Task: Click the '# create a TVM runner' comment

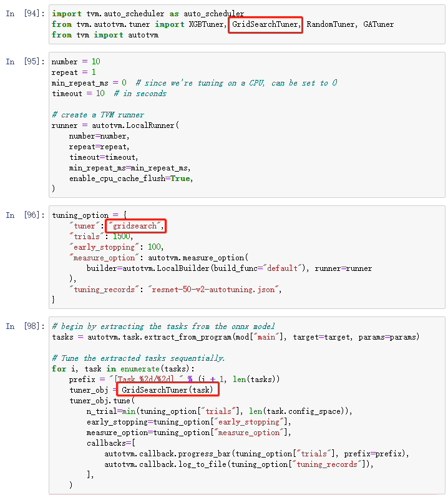Action: (98, 115)
